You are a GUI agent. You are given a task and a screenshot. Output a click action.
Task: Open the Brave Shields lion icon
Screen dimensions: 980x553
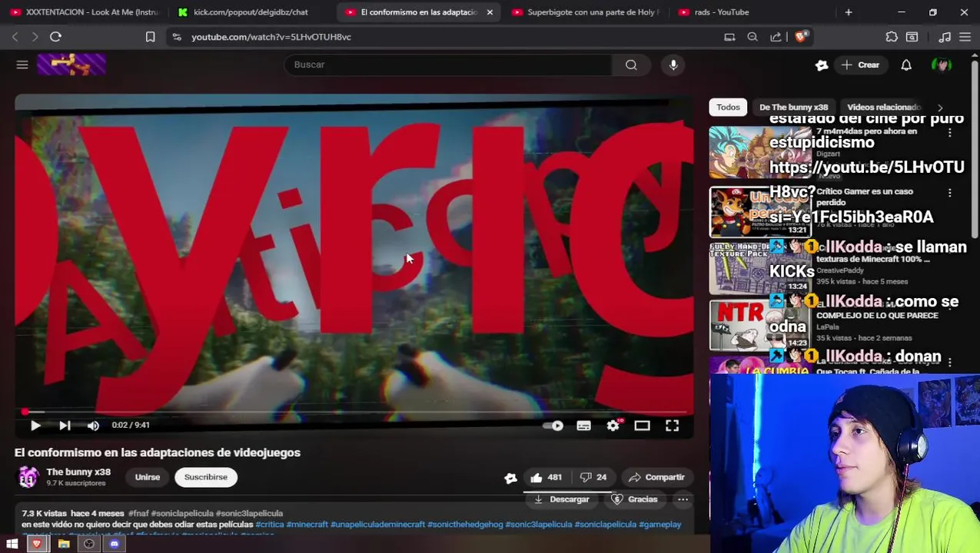(x=802, y=36)
